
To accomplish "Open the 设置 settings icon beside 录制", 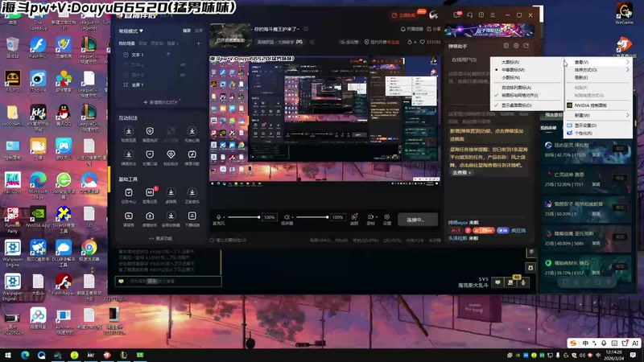I will click(x=387, y=217).
